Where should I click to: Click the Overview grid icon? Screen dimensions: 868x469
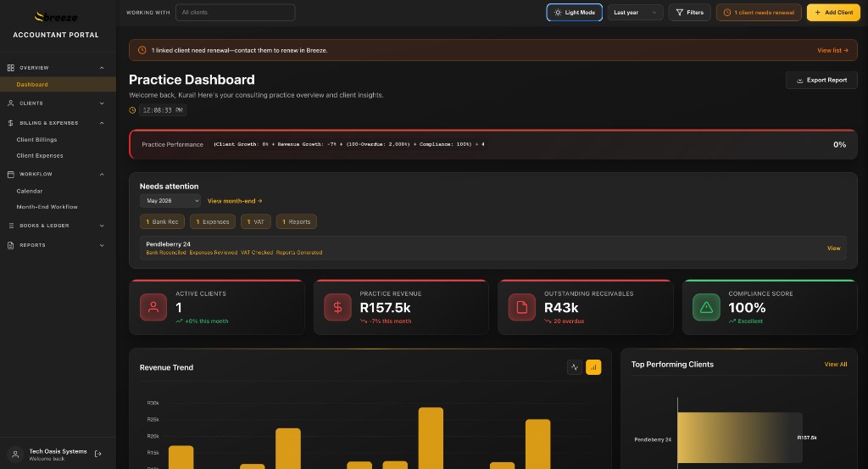10,68
